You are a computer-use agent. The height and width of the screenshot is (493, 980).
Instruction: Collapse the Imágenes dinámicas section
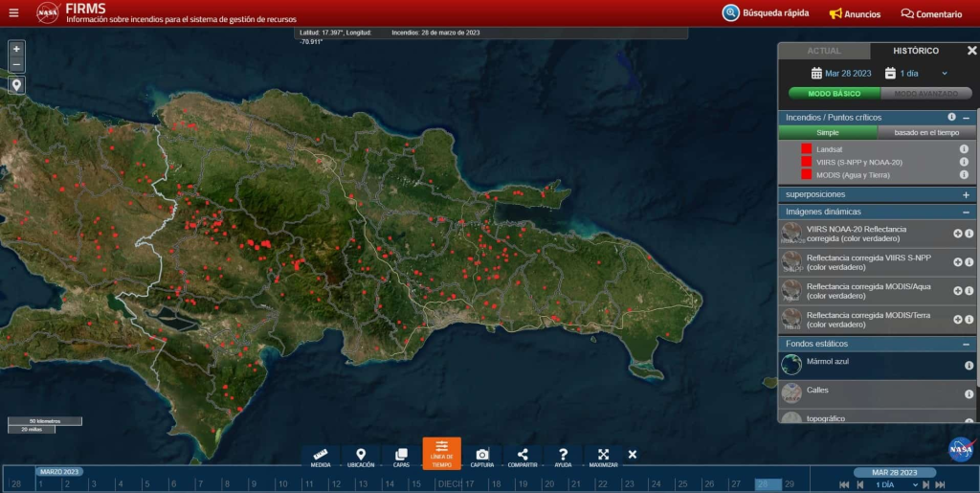point(967,213)
